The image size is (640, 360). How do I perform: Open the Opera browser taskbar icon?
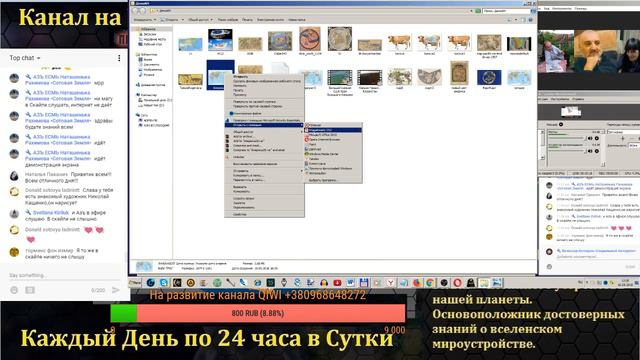(458, 282)
